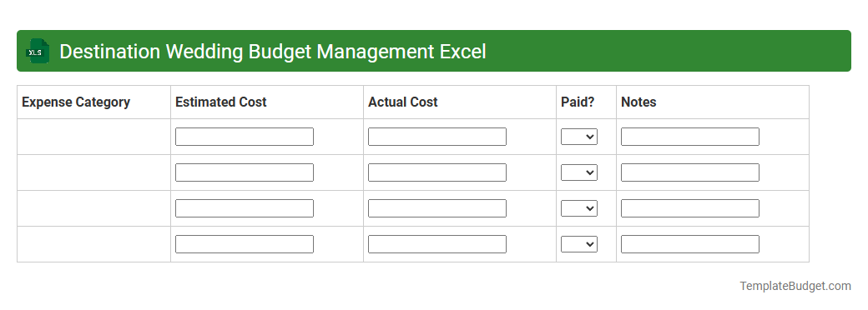Click third row Estimated Cost input field

click(x=244, y=208)
